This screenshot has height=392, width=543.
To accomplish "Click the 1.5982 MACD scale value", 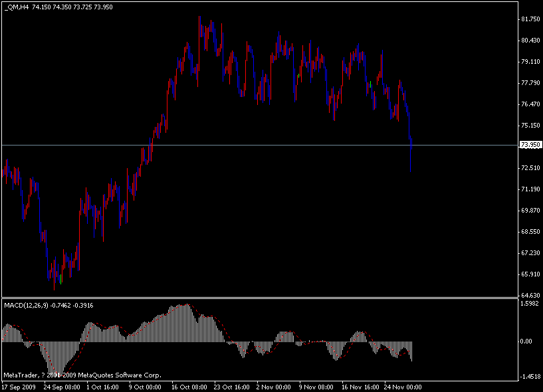I will [x=530, y=304].
